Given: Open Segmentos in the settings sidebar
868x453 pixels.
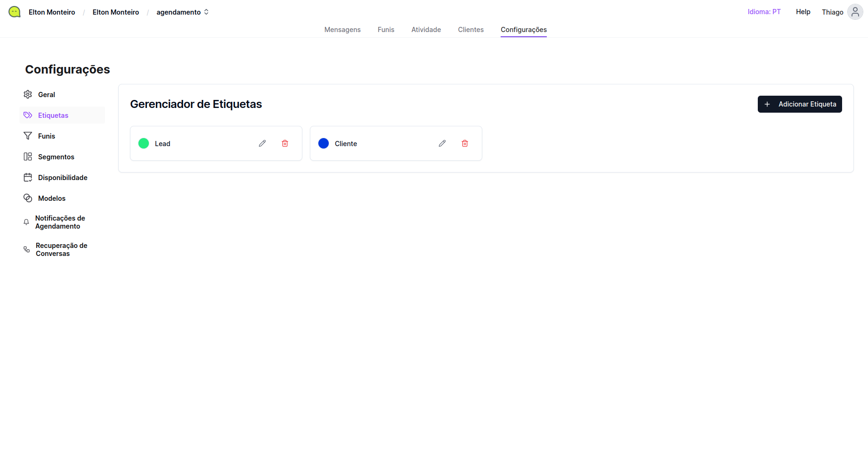Looking at the screenshot, I should click(56, 157).
